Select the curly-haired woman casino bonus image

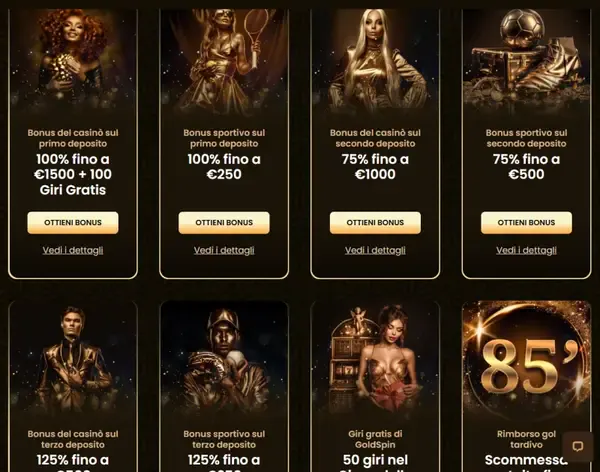pyautogui.click(x=73, y=61)
